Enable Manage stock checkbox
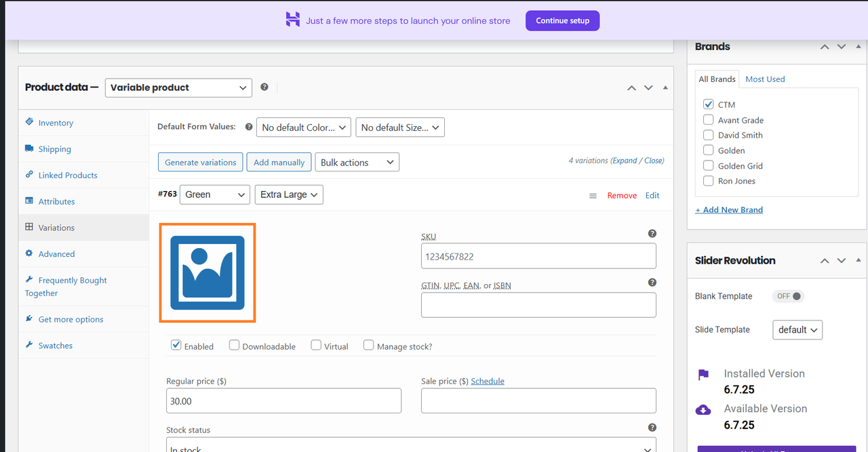This screenshot has width=868, height=452. pyautogui.click(x=369, y=345)
